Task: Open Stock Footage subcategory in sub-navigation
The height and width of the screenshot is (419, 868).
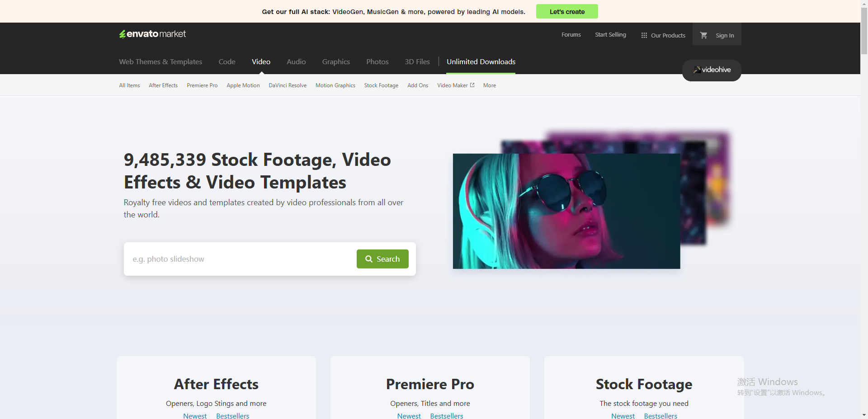Action: [381, 85]
